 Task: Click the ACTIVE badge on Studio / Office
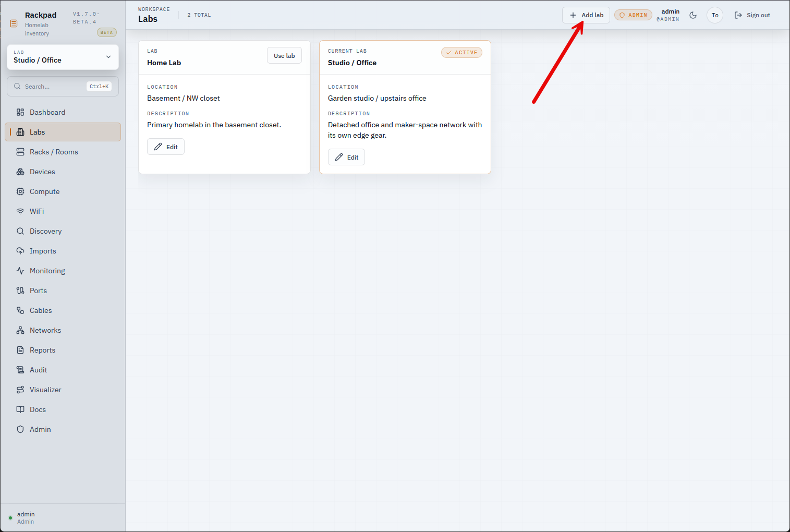pos(461,53)
